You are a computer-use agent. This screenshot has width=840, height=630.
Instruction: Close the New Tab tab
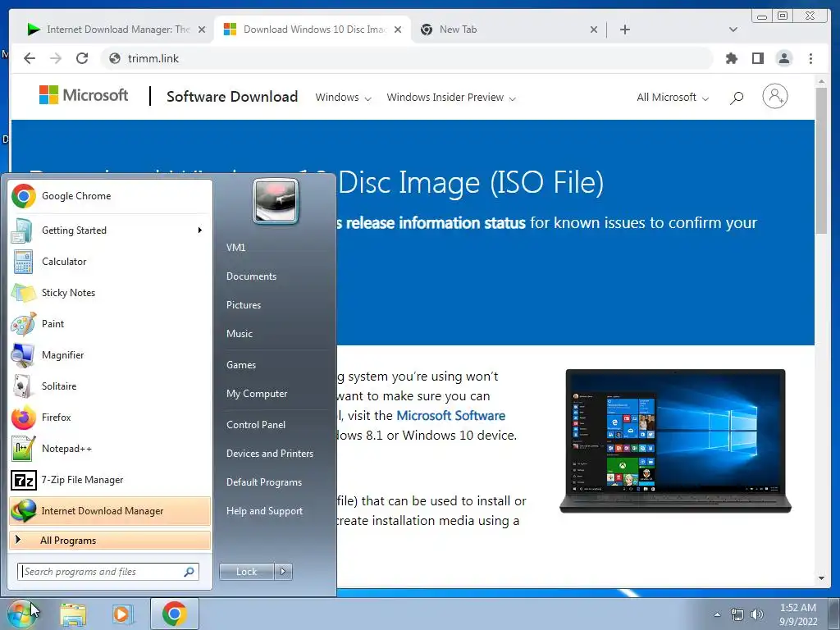pyautogui.click(x=594, y=30)
